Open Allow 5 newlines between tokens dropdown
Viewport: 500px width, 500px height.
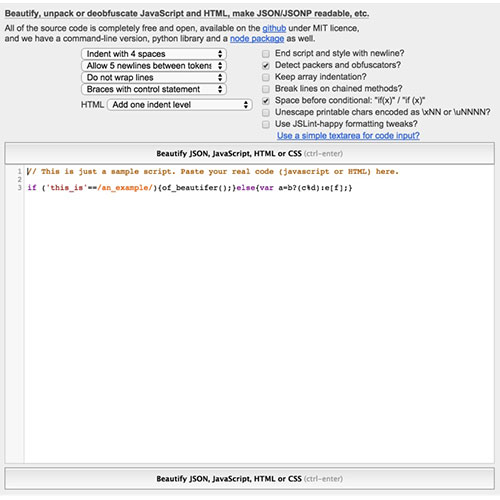pos(154,66)
